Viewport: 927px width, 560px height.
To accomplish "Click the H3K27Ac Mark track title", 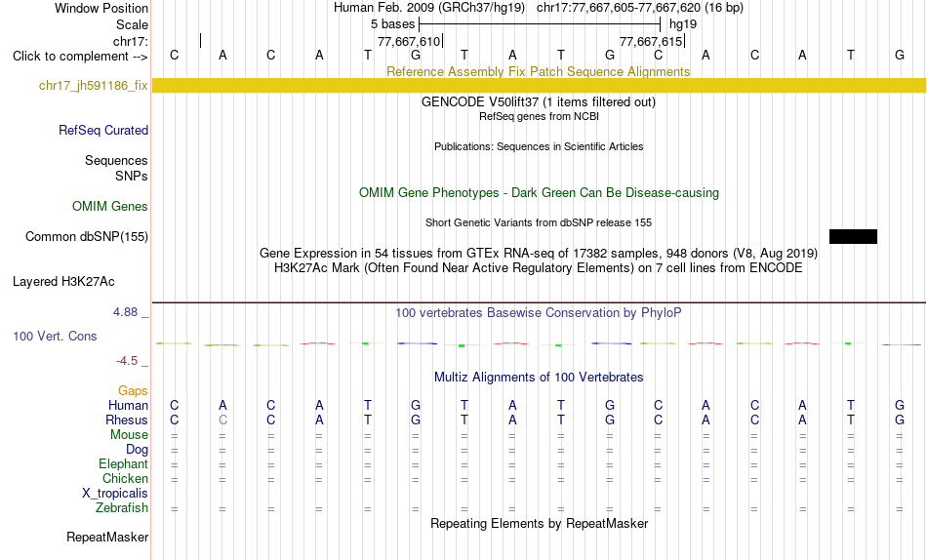I will (x=539, y=268).
